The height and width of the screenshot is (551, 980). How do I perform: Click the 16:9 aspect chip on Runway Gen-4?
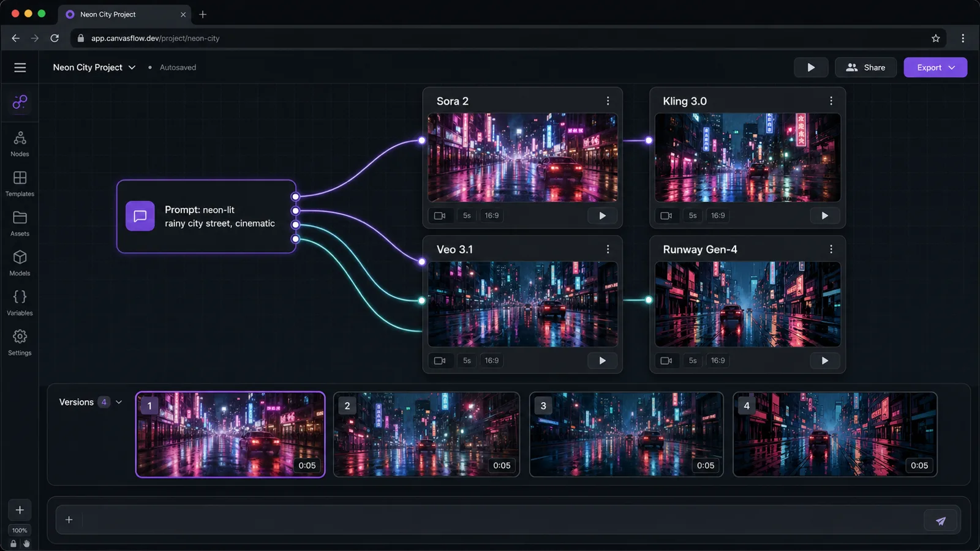click(x=718, y=361)
